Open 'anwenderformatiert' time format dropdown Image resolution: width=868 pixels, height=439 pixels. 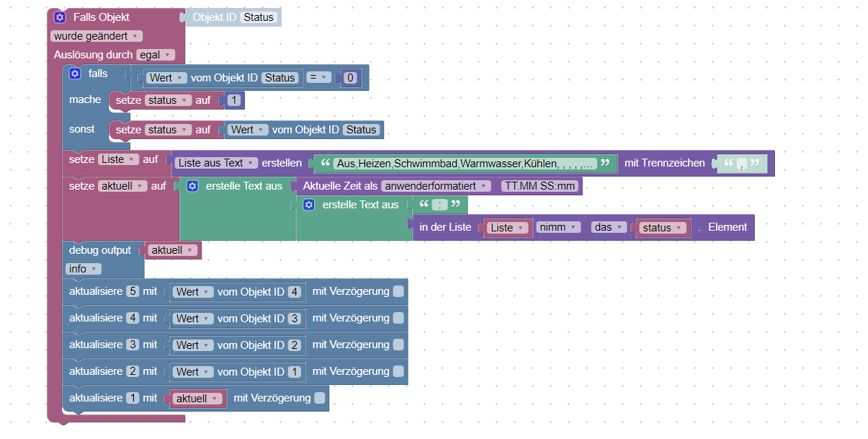pyautogui.click(x=436, y=186)
